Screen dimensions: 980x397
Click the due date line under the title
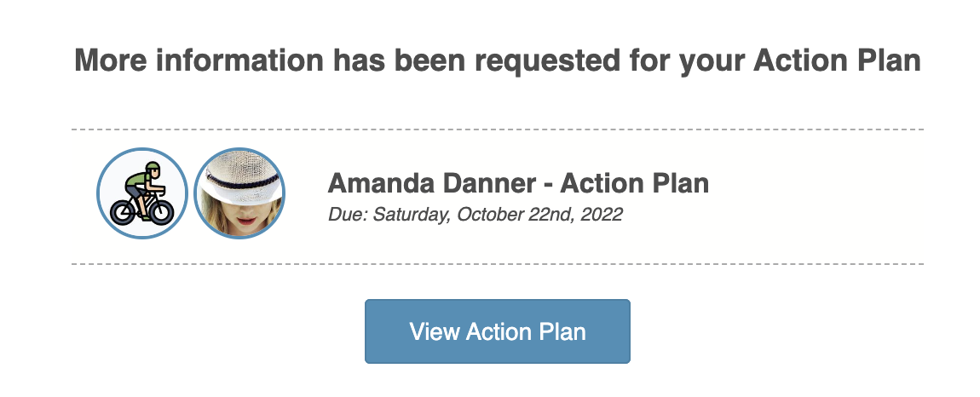pyautogui.click(x=475, y=214)
